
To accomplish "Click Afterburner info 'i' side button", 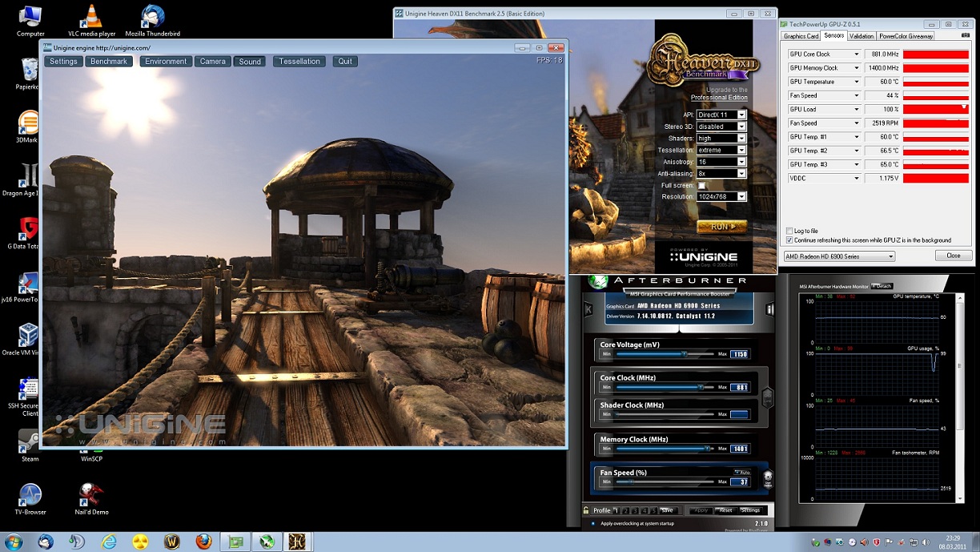I will point(770,308).
